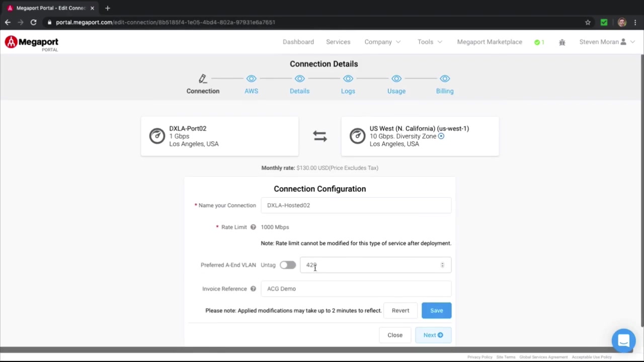Click the AWS eye step icon
The width and height of the screenshot is (644, 362).
coord(251,78)
